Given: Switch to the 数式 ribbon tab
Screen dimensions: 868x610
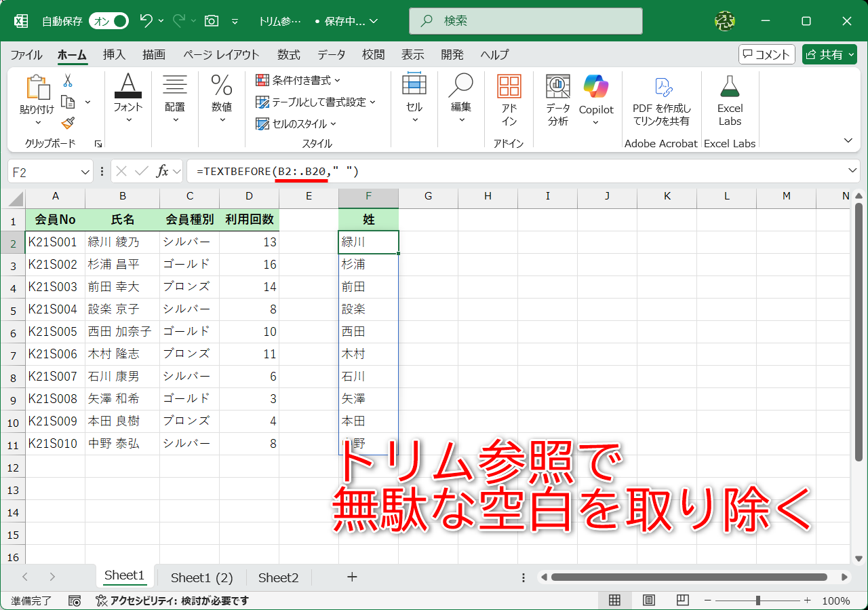Looking at the screenshot, I should point(288,55).
